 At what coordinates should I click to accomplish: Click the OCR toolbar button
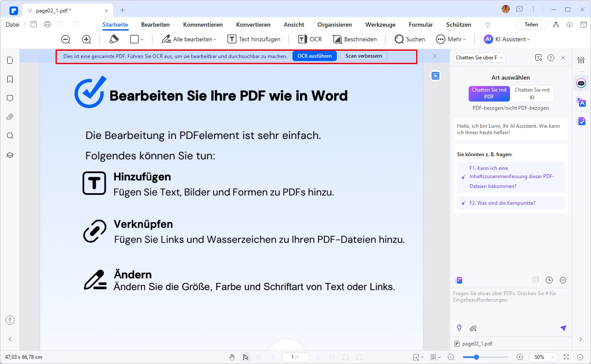point(310,39)
